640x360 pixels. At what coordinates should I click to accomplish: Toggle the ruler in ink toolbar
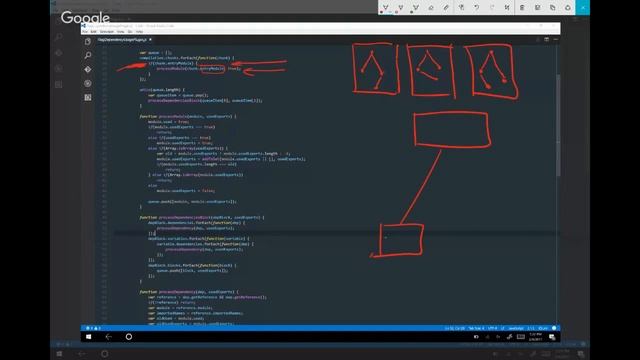coord(446,8)
